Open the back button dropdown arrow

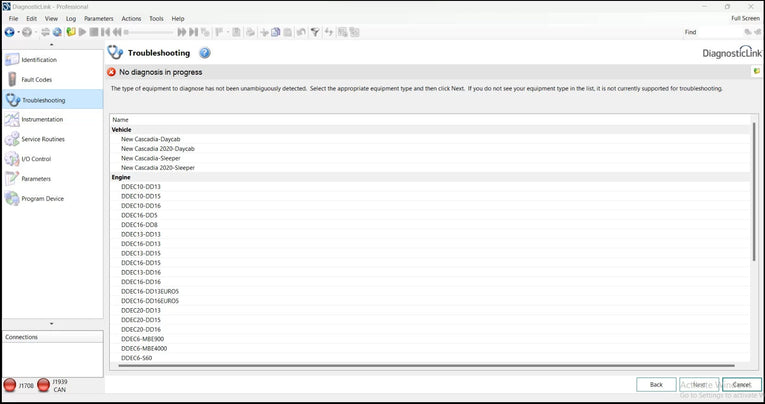pyautogui.click(x=18, y=32)
